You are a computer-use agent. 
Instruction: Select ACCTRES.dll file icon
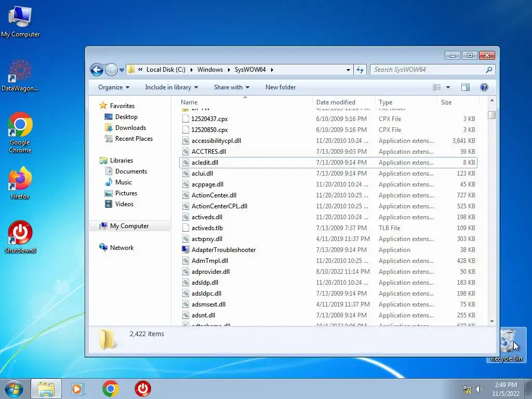(185, 152)
